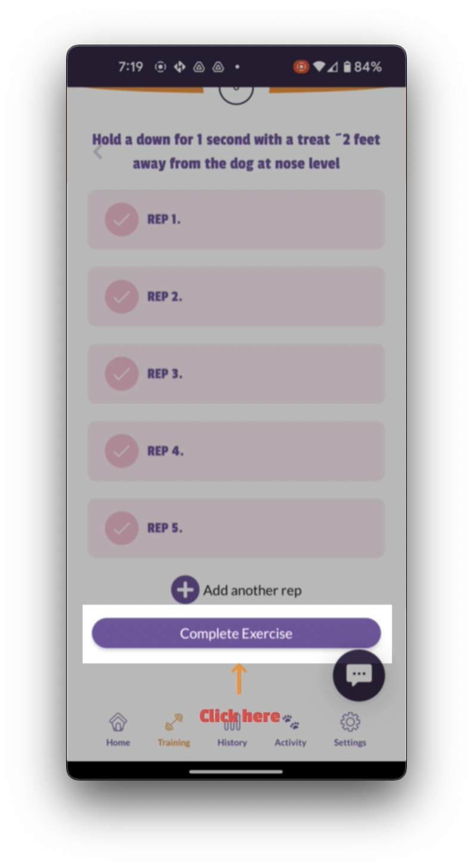Open Settings via the gear icon
Viewport: 473px width, 868px height.
coord(350,722)
